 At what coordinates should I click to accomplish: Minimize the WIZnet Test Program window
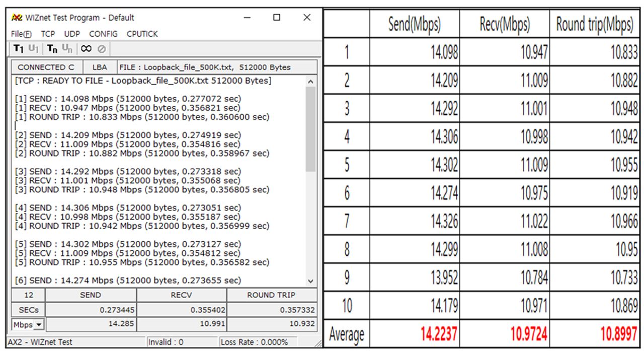click(x=247, y=18)
